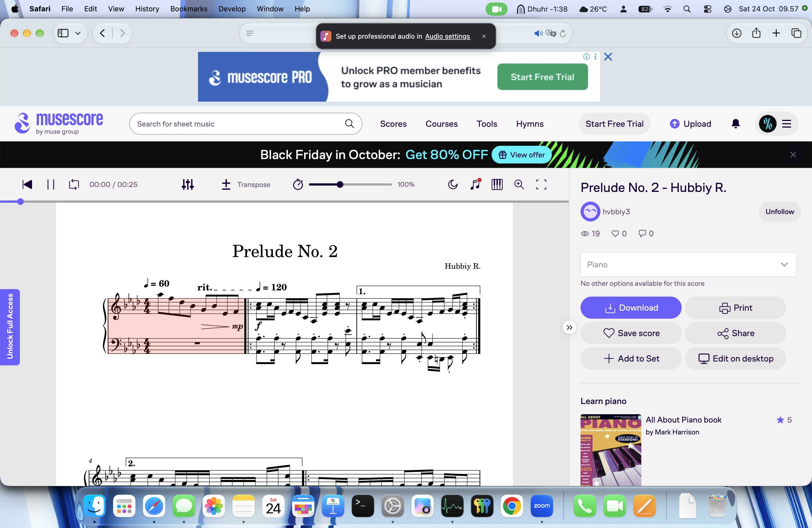Dismiss the Black Friday banner
The image size is (812, 528).
793,155
